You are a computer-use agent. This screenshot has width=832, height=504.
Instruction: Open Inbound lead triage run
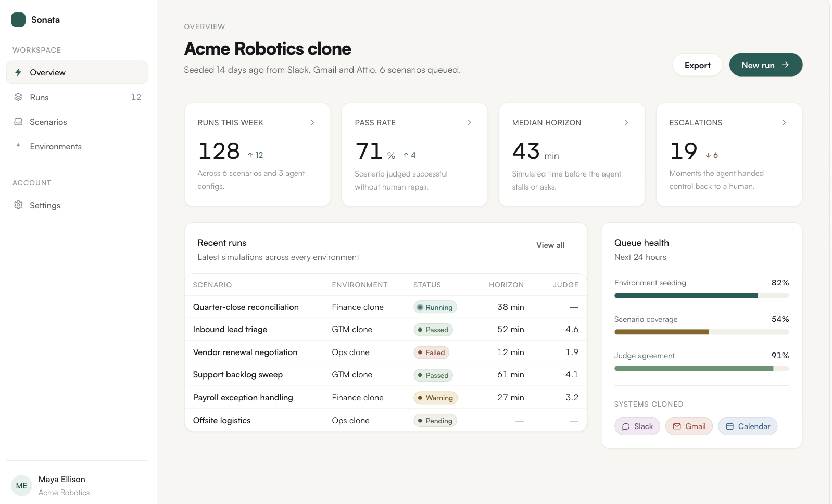[x=386, y=330]
